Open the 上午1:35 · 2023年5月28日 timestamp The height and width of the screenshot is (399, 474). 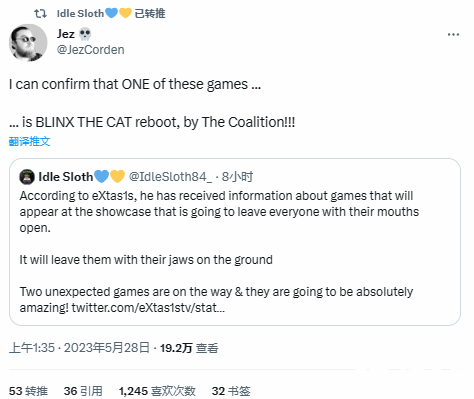coord(79,348)
